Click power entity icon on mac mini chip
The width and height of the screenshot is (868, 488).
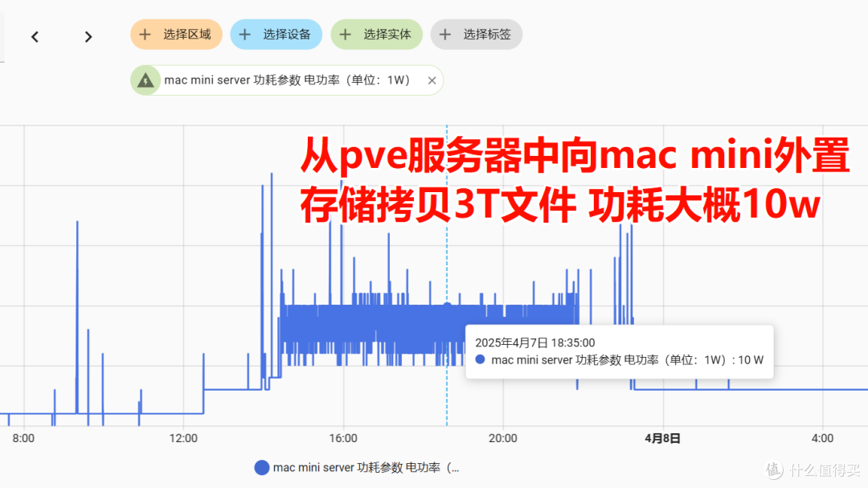(x=145, y=80)
